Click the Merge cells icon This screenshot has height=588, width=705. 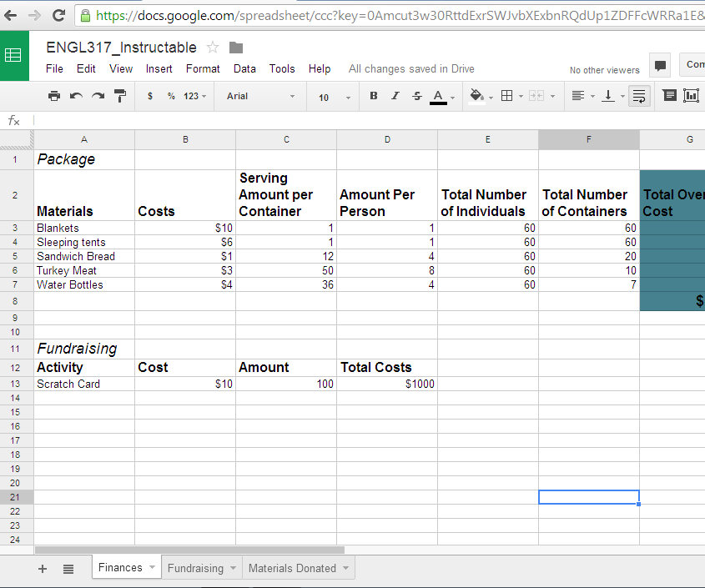536,96
